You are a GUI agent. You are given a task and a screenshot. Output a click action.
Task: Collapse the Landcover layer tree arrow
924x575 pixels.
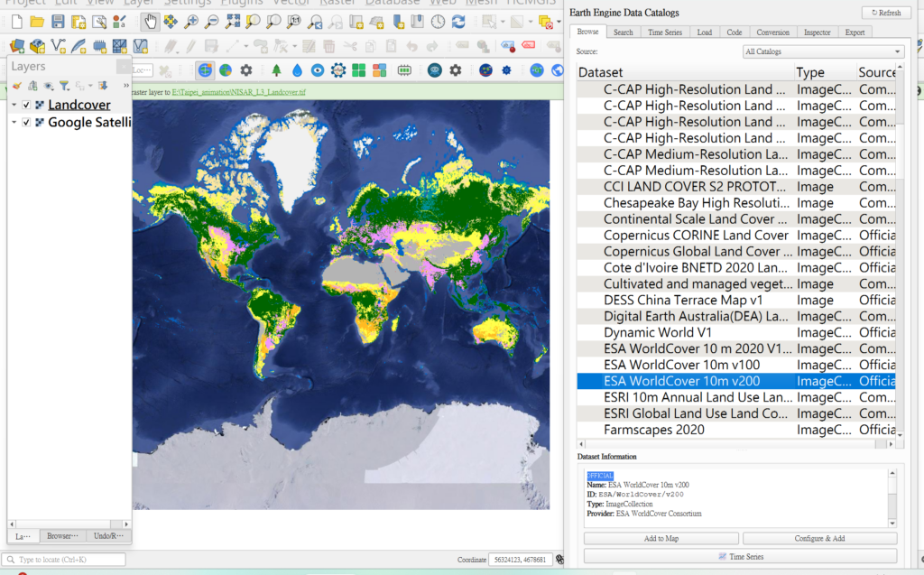[14, 105]
